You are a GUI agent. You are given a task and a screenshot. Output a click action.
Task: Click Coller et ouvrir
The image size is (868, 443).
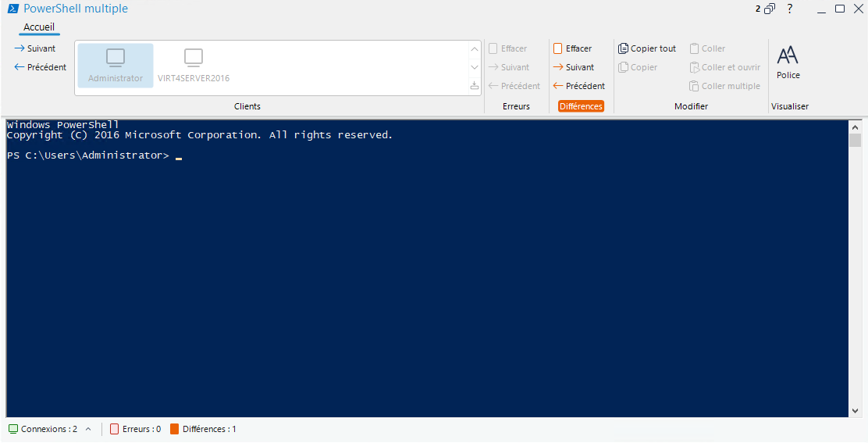coord(725,67)
